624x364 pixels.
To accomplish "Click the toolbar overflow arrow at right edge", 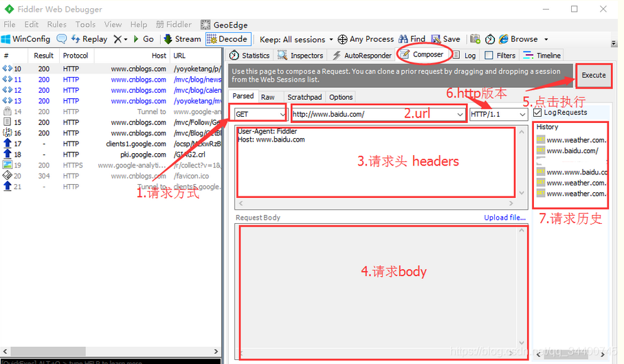I will 614,43.
